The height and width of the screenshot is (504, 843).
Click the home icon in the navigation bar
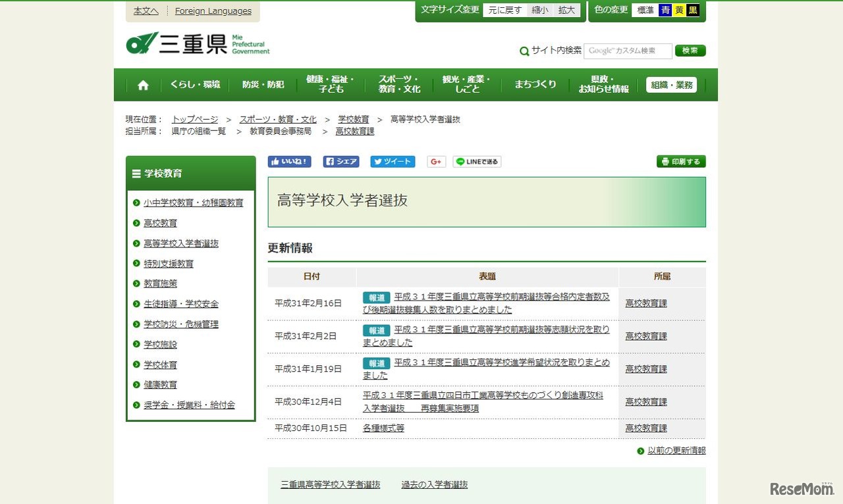coord(143,84)
